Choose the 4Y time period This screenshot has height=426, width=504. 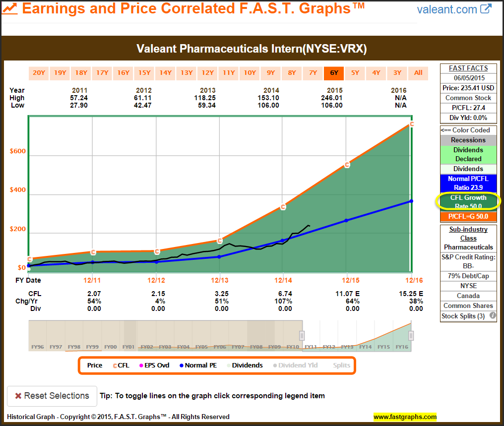click(376, 73)
